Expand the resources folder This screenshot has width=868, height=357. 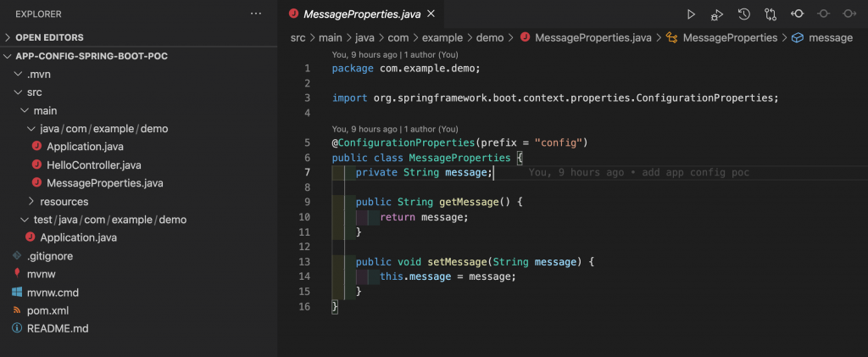coord(64,202)
